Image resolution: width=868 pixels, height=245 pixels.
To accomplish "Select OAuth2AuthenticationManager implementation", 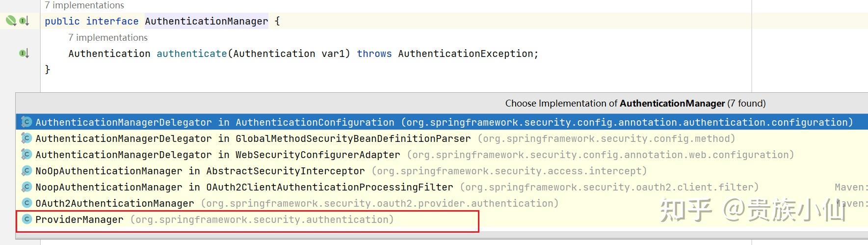I will 297,203.
